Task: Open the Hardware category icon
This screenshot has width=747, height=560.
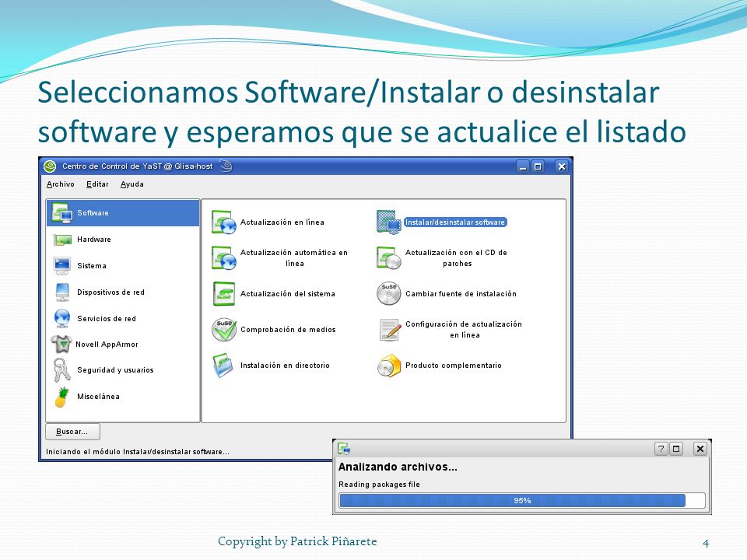Action: tap(62, 240)
